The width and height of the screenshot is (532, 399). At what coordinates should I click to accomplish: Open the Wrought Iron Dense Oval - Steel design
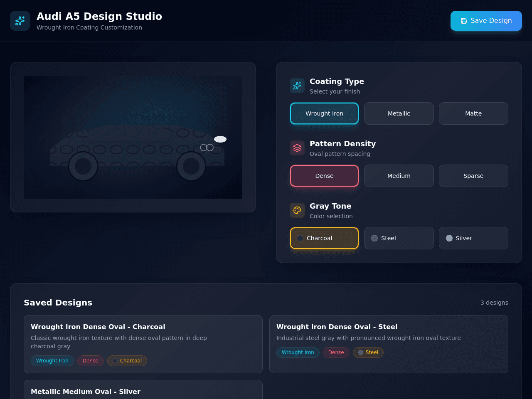coord(389,344)
